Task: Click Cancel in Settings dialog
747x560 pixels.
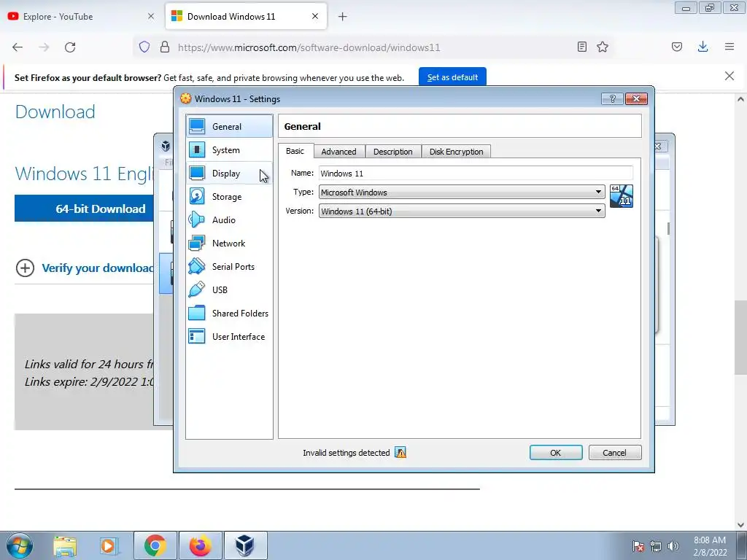Action: coord(614,452)
